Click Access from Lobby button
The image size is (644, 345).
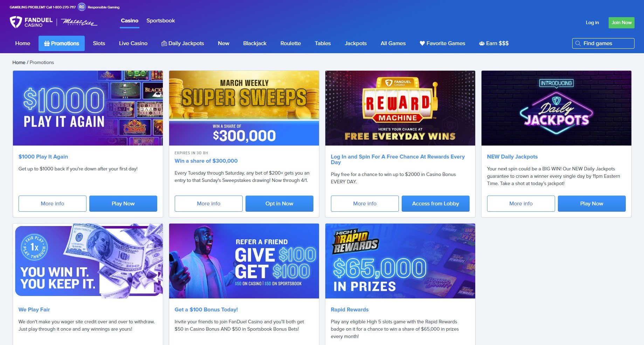(x=435, y=204)
